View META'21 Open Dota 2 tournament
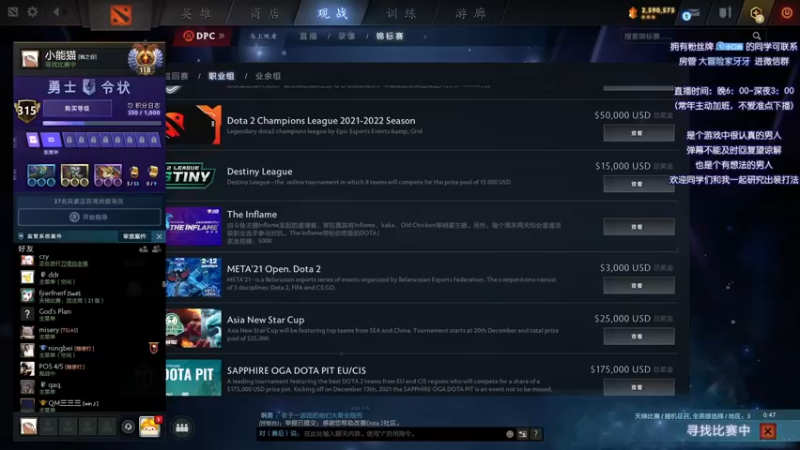800x450 pixels. (x=639, y=286)
